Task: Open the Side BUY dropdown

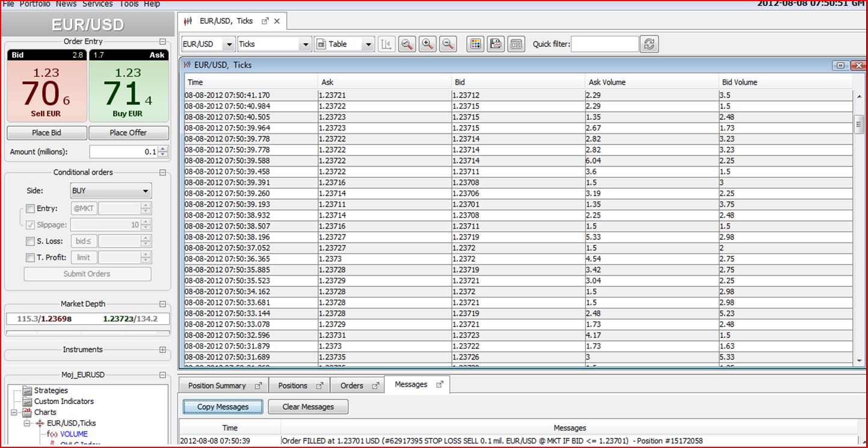Action: click(x=111, y=191)
